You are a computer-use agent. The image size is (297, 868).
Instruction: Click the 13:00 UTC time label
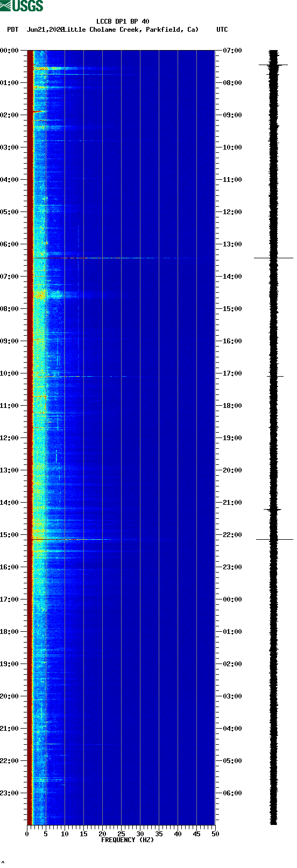point(232,244)
